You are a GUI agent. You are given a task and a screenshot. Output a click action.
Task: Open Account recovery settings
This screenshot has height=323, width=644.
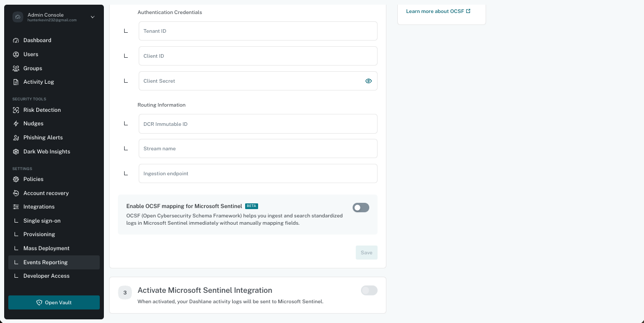tap(54, 193)
